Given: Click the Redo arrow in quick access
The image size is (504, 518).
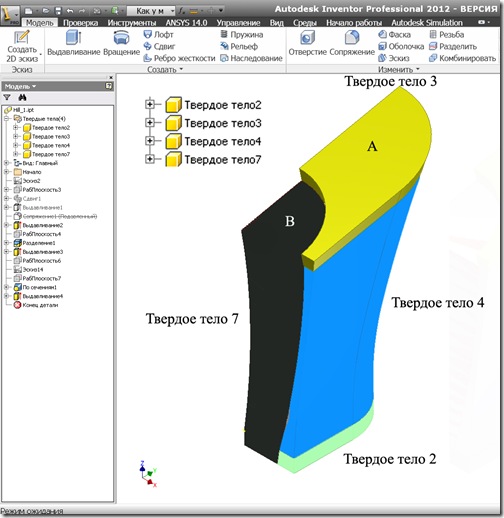Looking at the screenshot, I should coord(82,11).
